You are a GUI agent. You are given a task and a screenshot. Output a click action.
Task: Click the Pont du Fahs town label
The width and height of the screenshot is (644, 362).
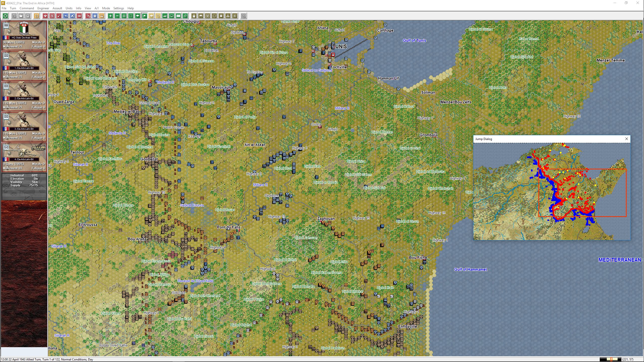229,227
